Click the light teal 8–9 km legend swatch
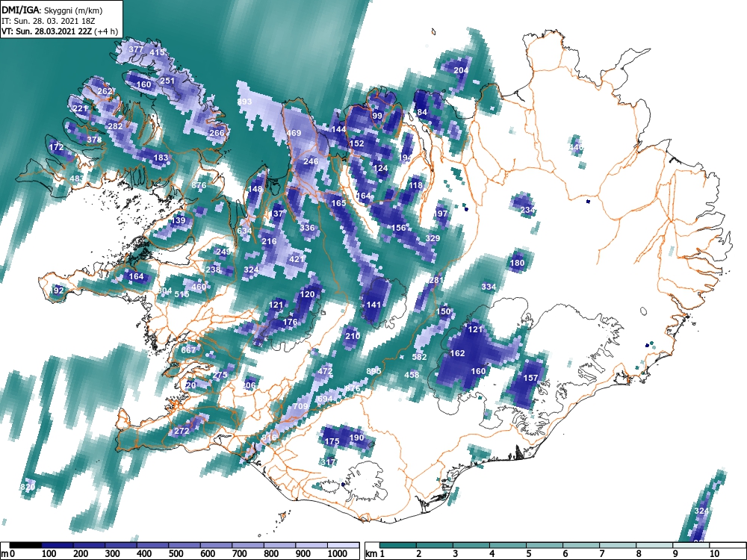 point(654,545)
